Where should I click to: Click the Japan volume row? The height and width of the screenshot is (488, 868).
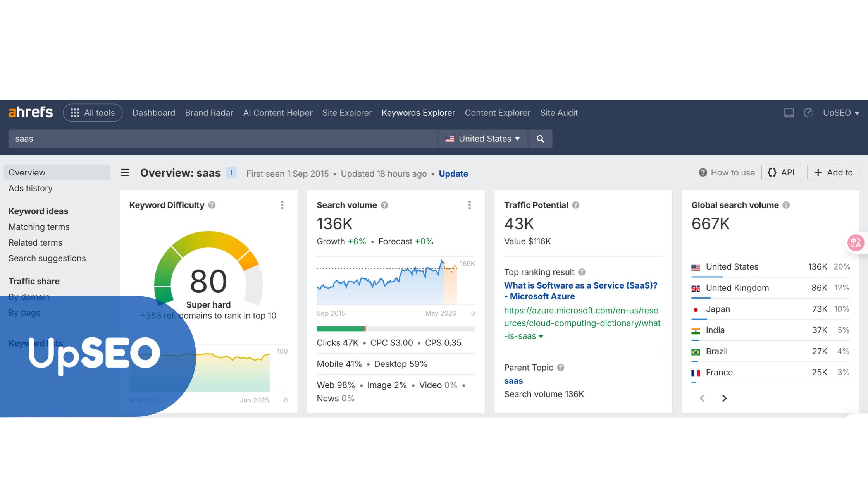[771, 309]
